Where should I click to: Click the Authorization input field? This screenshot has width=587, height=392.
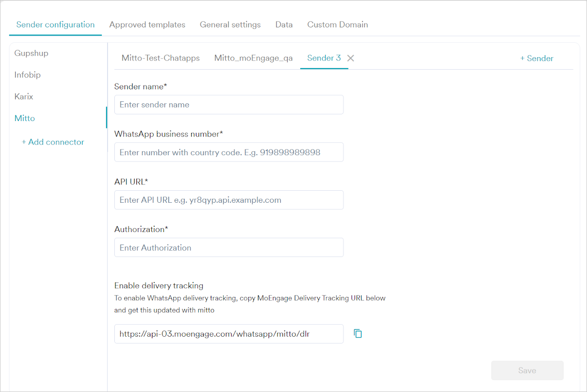point(229,247)
